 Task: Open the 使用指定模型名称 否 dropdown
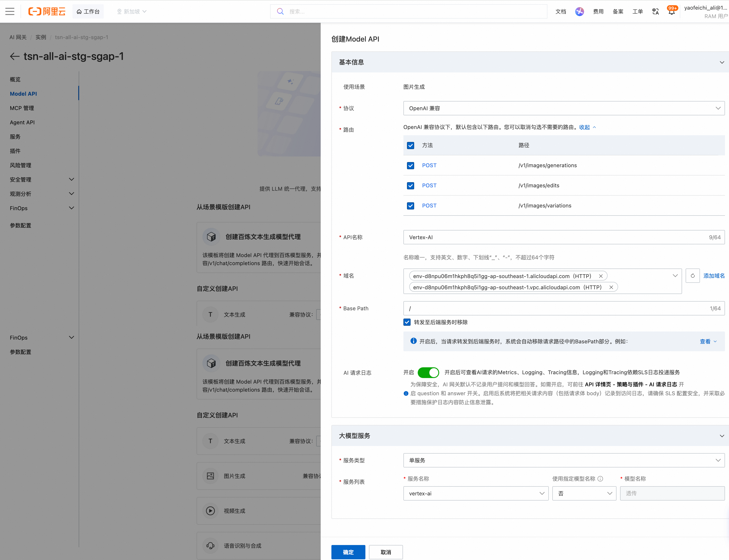coord(584,493)
